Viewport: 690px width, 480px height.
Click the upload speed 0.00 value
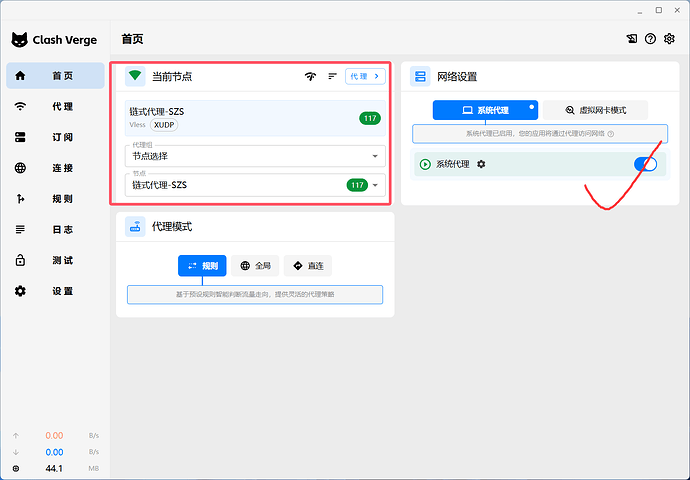click(x=54, y=436)
